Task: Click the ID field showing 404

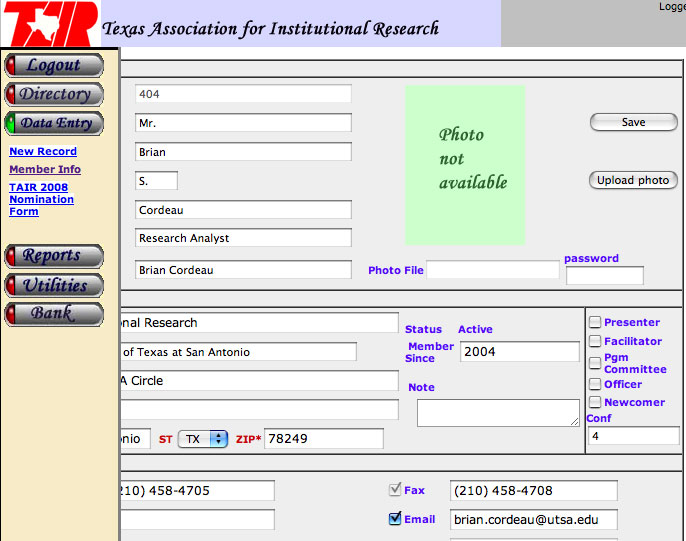Action: click(x=243, y=94)
